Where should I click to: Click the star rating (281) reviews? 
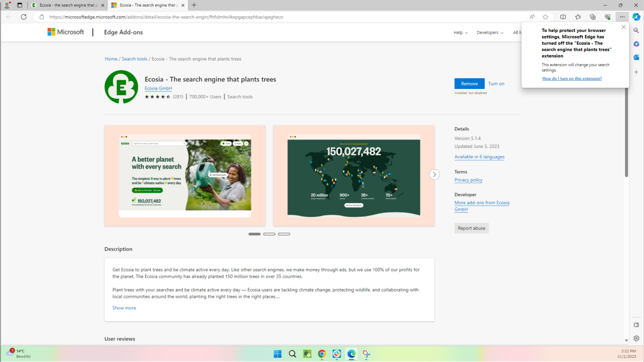pyautogui.click(x=164, y=97)
